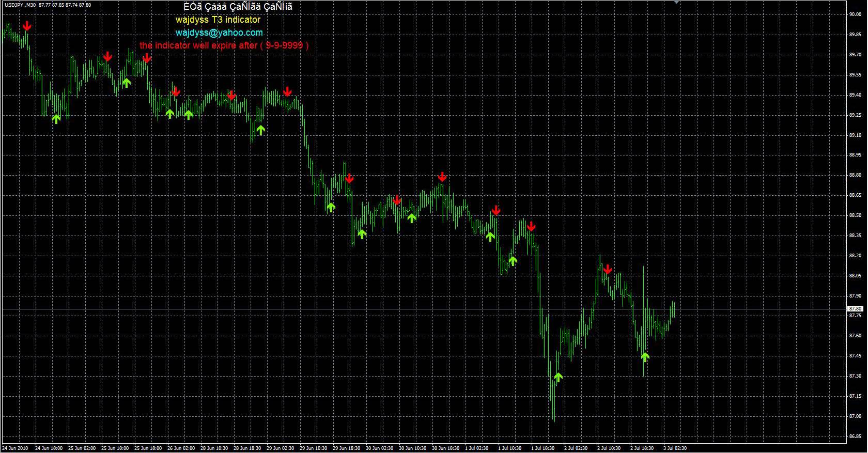Click the red sell arrow under the expiry text
This screenshot has width=868, height=453.
tap(147, 58)
